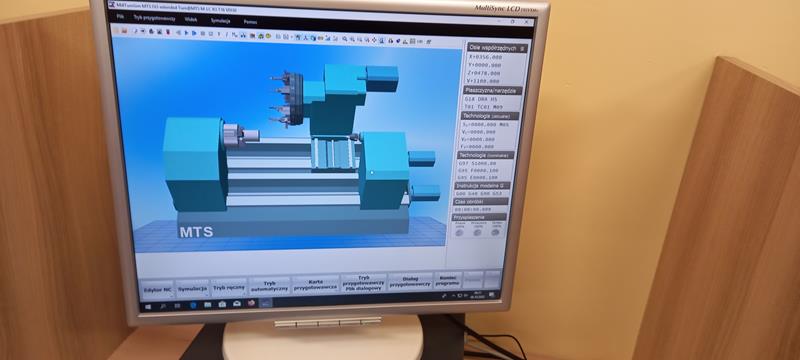Open File Explorer from the taskbar
Screen dimensions: 800x360
click(208, 304)
